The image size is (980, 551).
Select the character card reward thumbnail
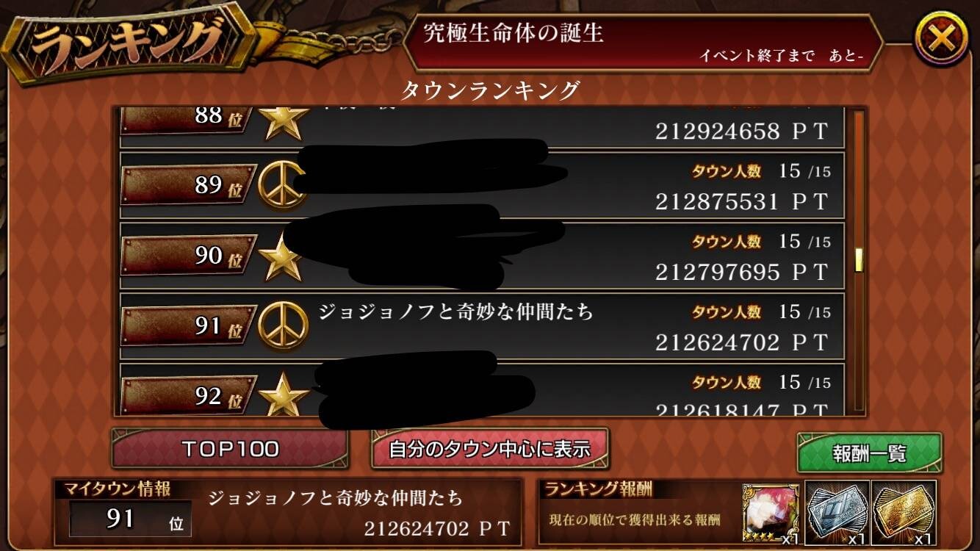pyautogui.click(x=771, y=513)
